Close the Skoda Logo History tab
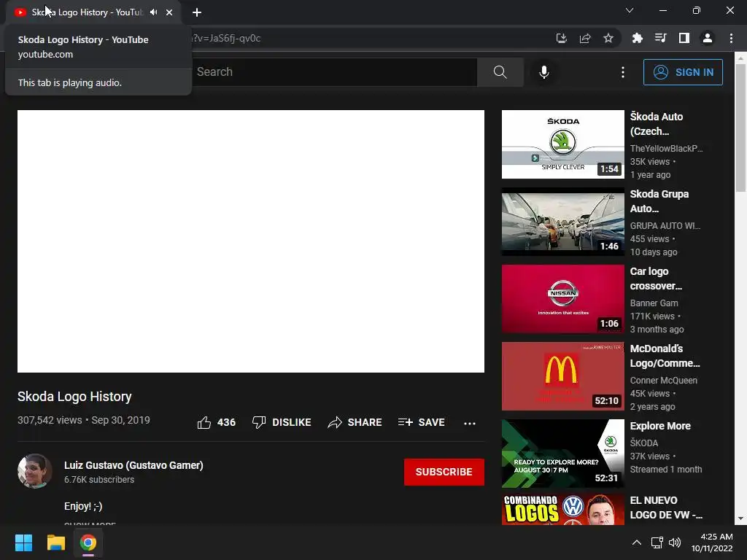Image resolution: width=747 pixels, height=560 pixels. coord(169,12)
